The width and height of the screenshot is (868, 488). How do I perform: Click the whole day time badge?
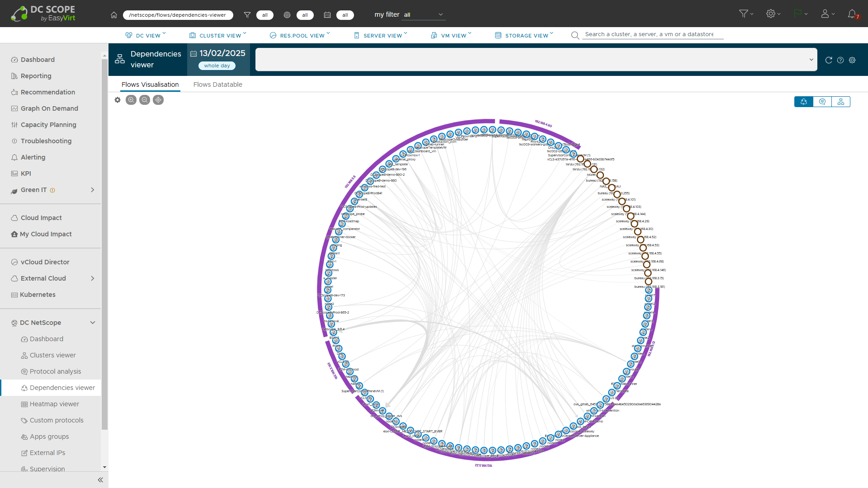(x=217, y=66)
